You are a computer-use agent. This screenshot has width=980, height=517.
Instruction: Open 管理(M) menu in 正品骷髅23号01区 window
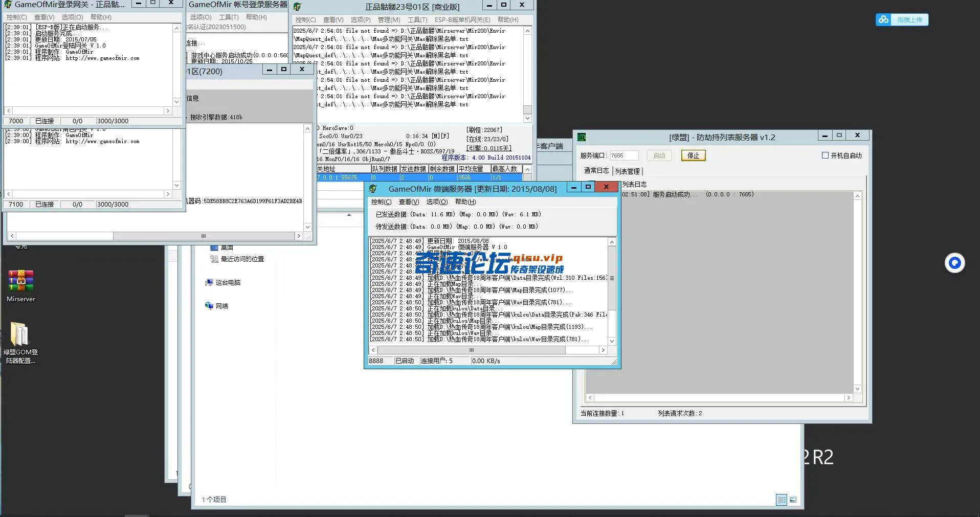coord(389,20)
